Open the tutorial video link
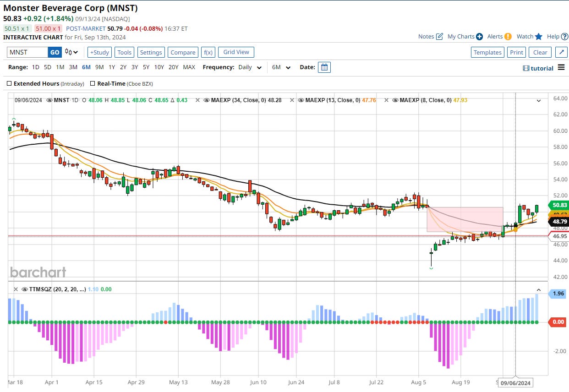 [x=538, y=68]
